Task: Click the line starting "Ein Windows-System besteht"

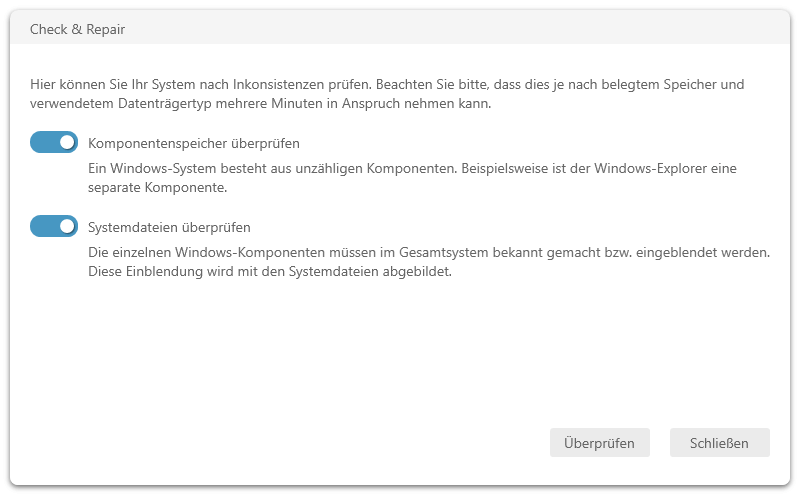Action: click(412, 169)
